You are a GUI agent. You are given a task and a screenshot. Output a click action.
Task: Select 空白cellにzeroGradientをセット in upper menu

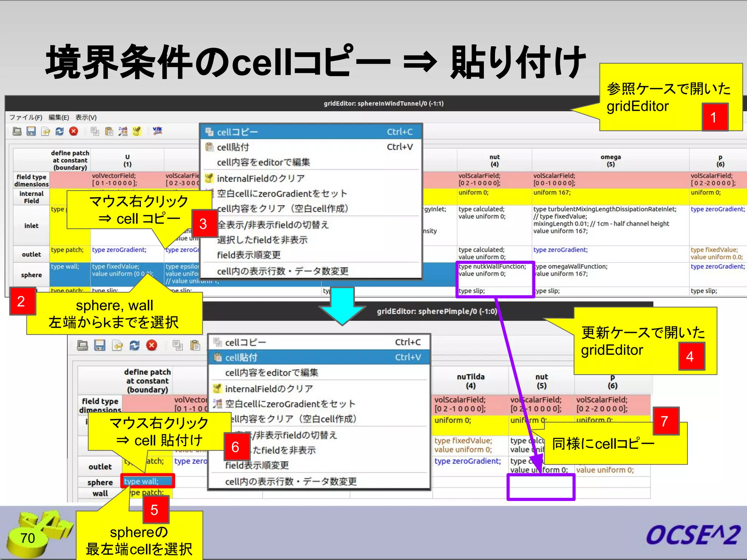311,194
